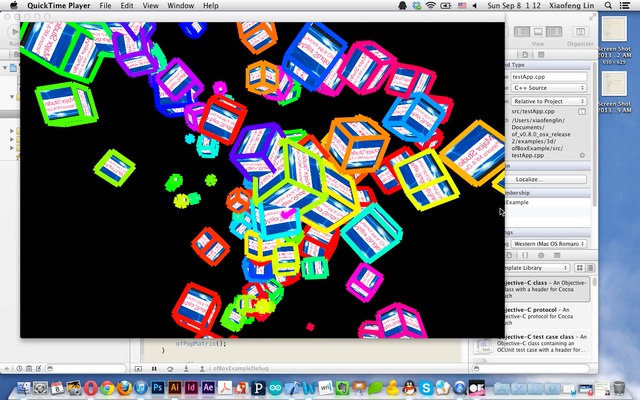
Task: Switch library to icon grid view
Action: coord(579,268)
